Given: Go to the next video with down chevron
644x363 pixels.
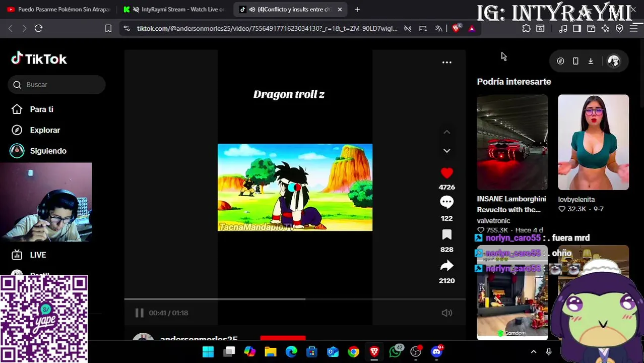Looking at the screenshot, I should click(446, 151).
